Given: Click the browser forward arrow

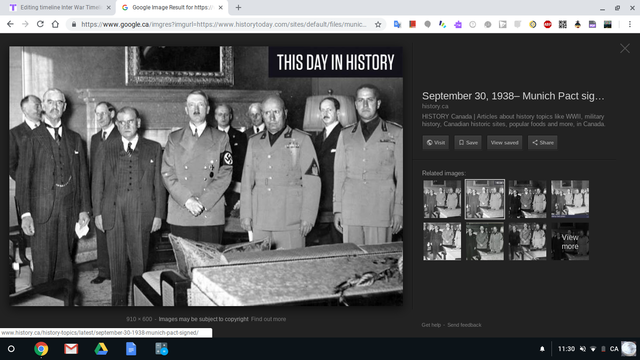Looking at the screenshot, I should pyautogui.click(x=25, y=24).
